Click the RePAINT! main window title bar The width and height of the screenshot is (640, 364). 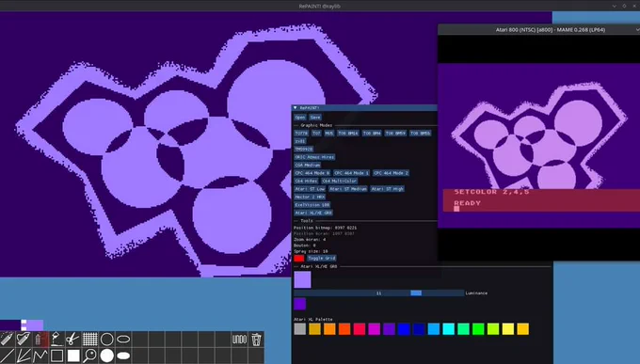coord(320,6)
